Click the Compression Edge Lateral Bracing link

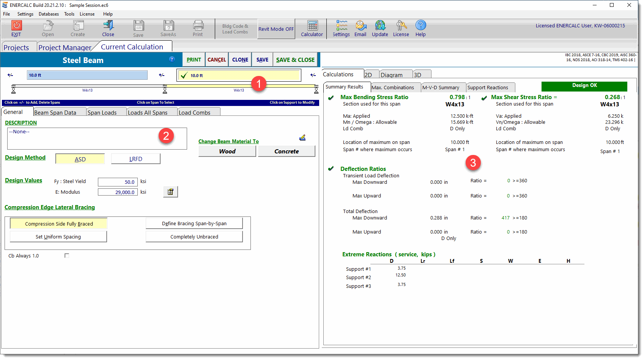point(50,207)
